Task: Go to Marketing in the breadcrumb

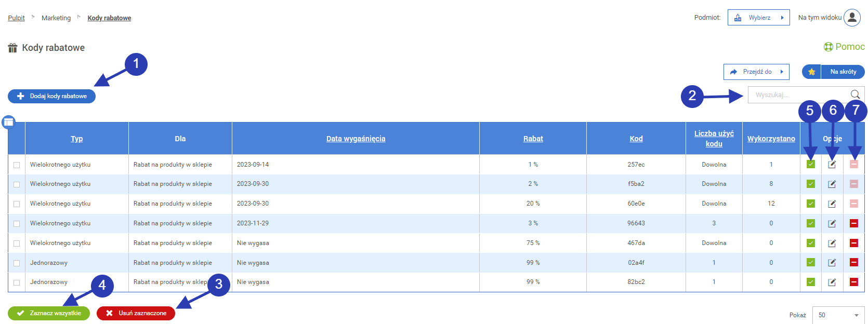Action: [x=56, y=18]
